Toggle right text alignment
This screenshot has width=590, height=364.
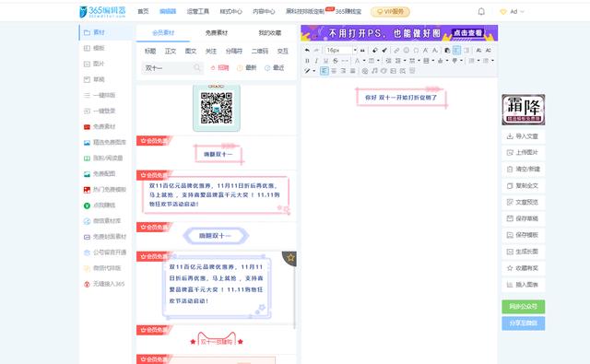pos(343,71)
